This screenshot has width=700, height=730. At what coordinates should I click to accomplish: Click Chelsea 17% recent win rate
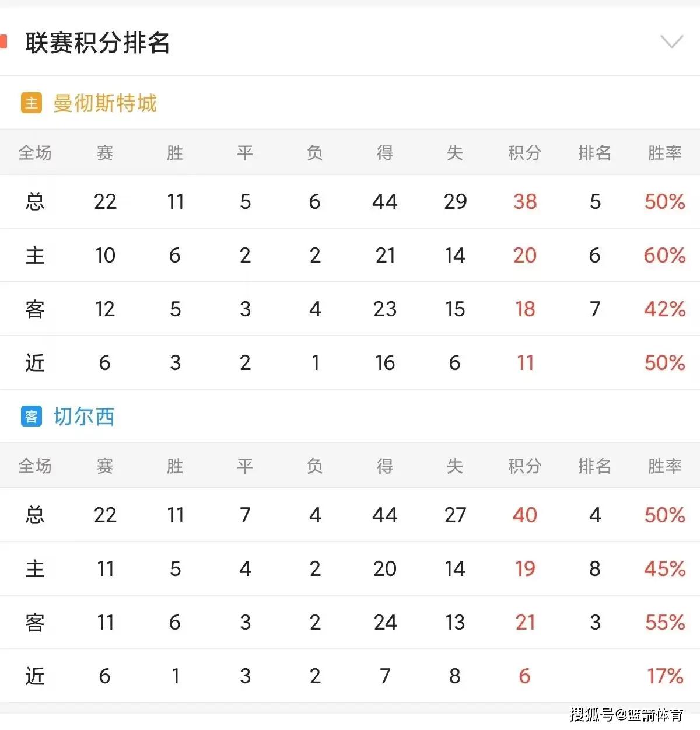pos(665,676)
